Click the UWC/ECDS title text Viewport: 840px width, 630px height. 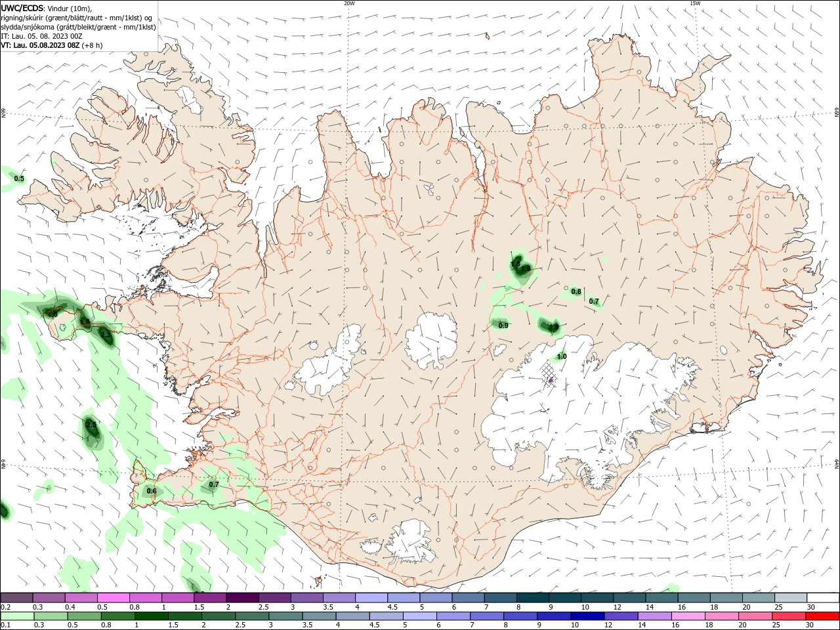tap(22, 8)
